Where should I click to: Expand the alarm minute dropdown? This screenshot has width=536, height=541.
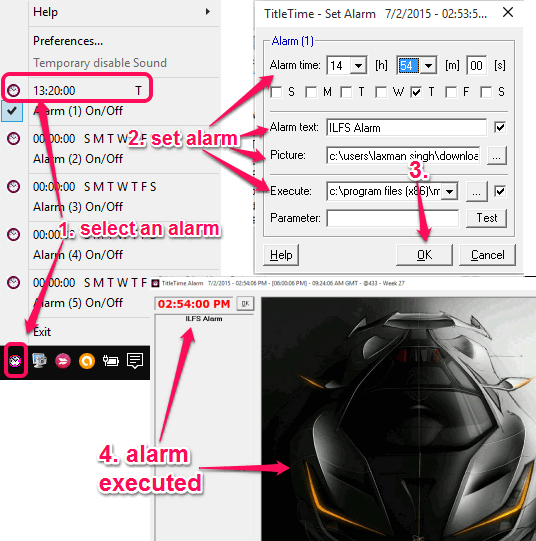tap(428, 66)
